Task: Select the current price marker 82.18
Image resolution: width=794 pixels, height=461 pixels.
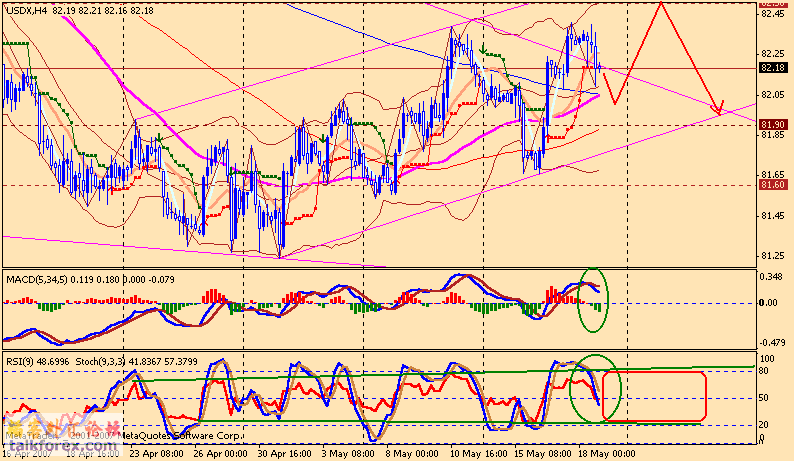Action: (773, 68)
